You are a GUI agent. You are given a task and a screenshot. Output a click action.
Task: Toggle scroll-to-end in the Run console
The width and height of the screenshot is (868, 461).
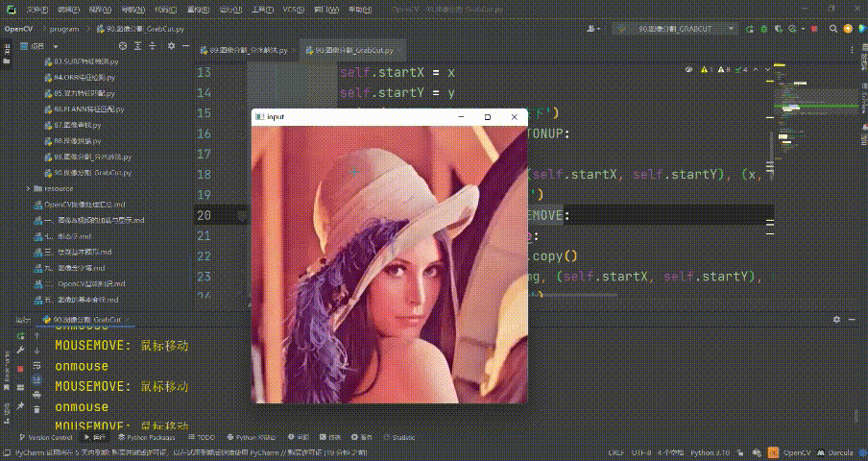click(x=37, y=379)
